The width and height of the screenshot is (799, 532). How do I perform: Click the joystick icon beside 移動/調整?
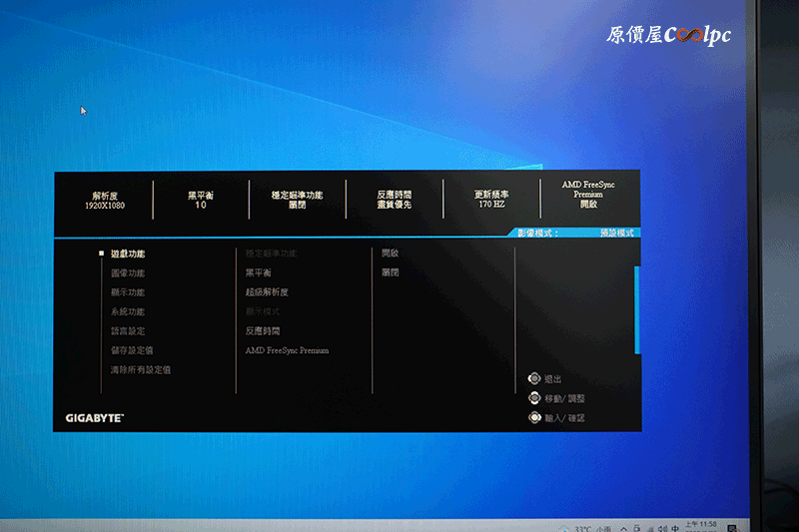pyautogui.click(x=534, y=397)
